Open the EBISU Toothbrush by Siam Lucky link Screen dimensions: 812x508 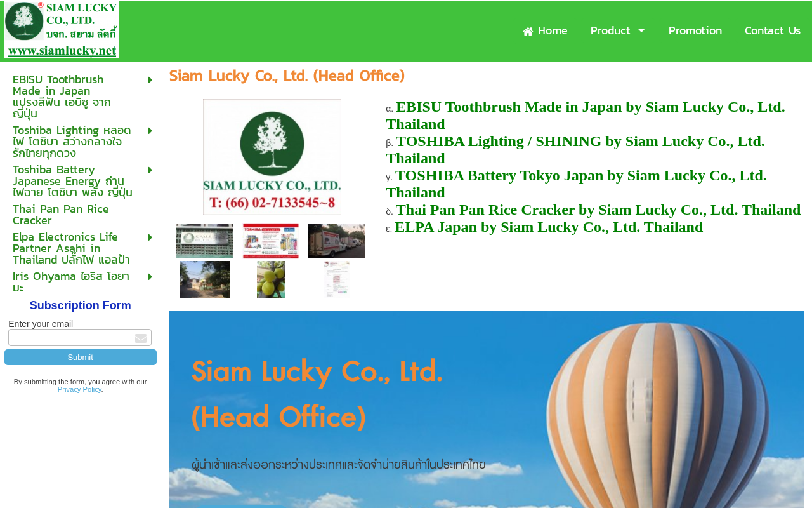coord(586,116)
